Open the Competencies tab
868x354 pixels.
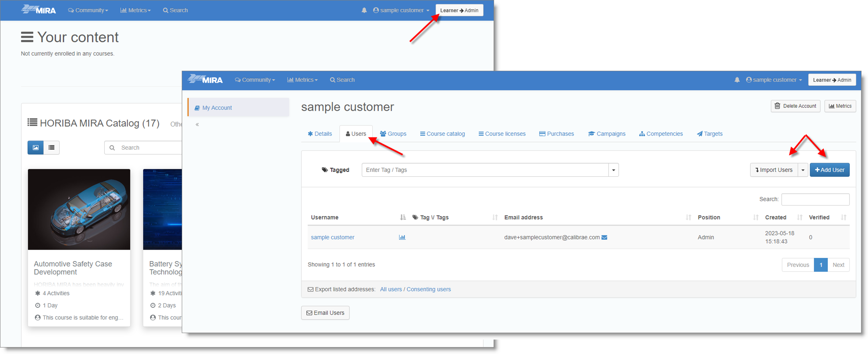click(661, 134)
